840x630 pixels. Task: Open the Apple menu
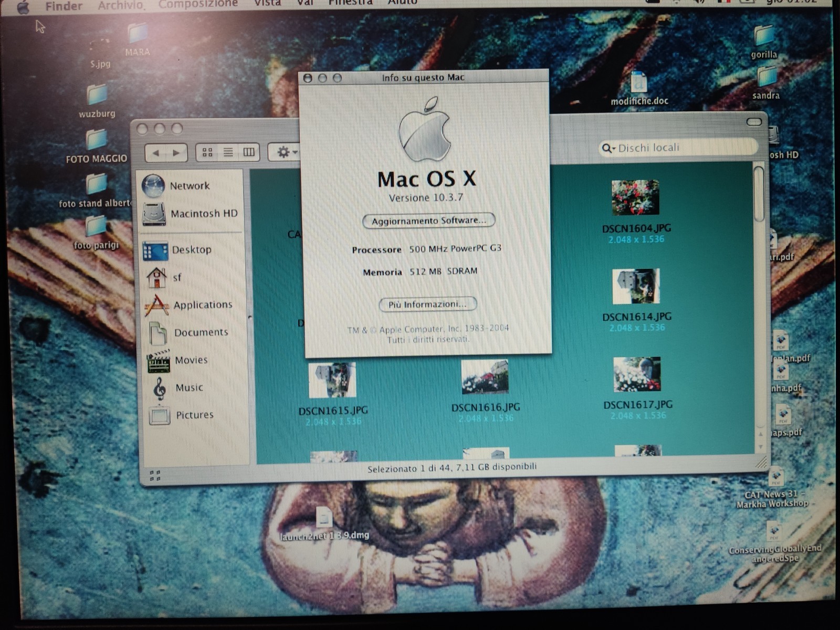(x=23, y=7)
